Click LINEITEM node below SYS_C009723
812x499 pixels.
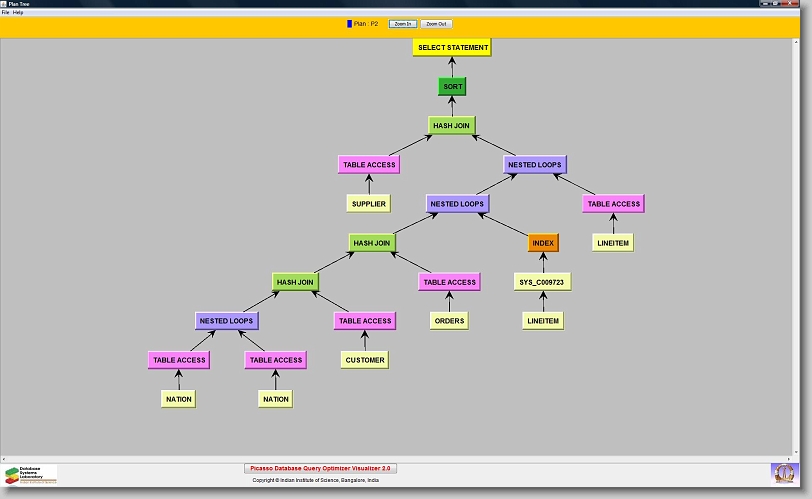(x=543, y=321)
